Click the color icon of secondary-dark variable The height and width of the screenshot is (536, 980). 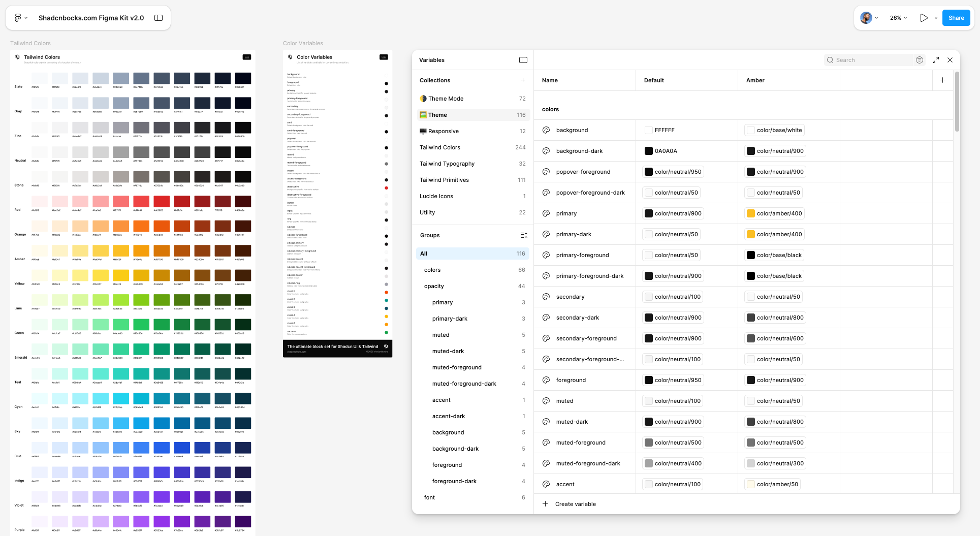point(546,318)
